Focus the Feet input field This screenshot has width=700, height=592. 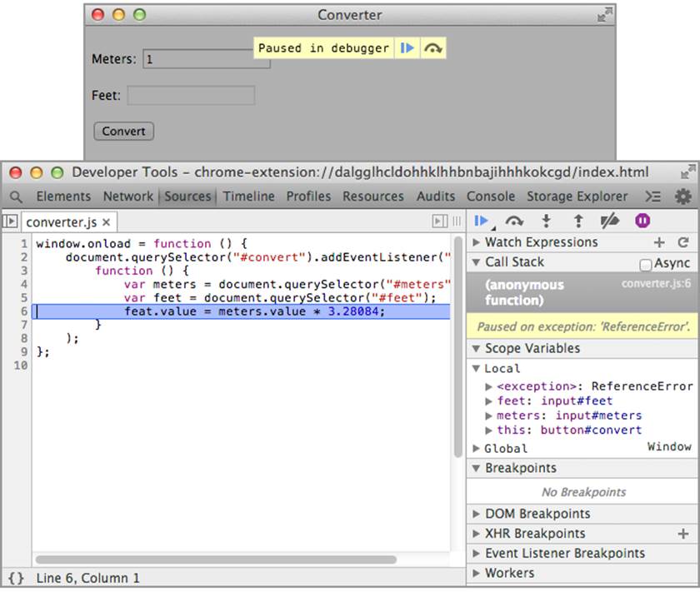[191, 96]
